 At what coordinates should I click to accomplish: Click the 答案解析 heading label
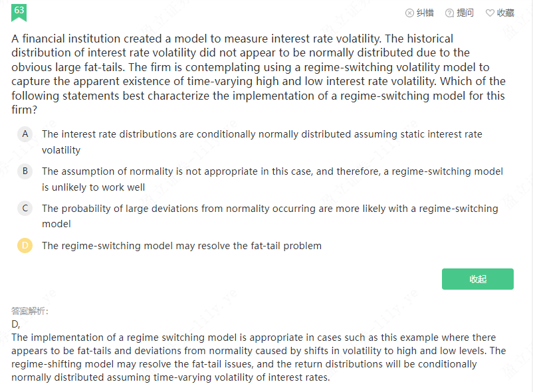[x=30, y=311]
